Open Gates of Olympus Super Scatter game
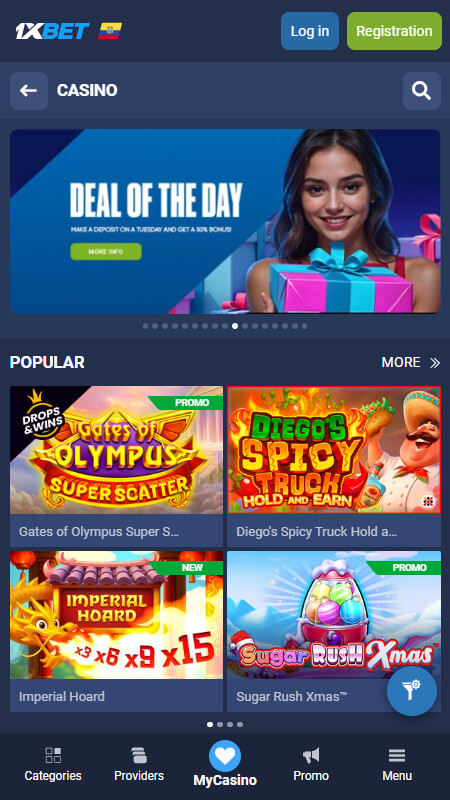 pos(116,466)
